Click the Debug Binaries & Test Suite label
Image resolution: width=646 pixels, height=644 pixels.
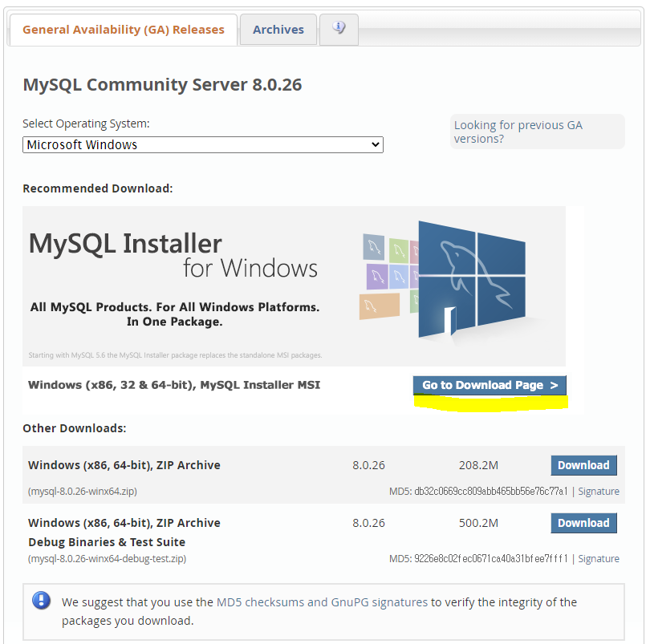pos(107,542)
